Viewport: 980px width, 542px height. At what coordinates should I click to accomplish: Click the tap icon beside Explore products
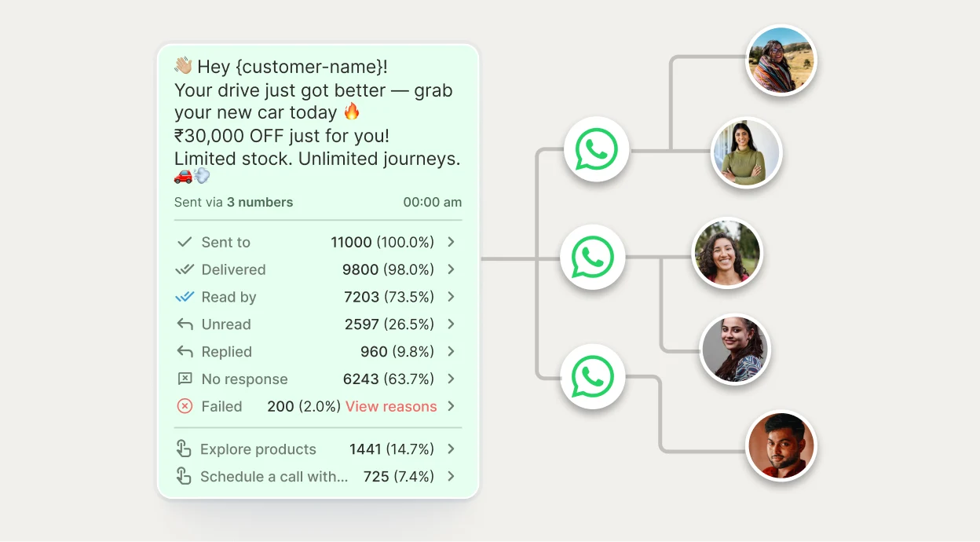coord(184,449)
